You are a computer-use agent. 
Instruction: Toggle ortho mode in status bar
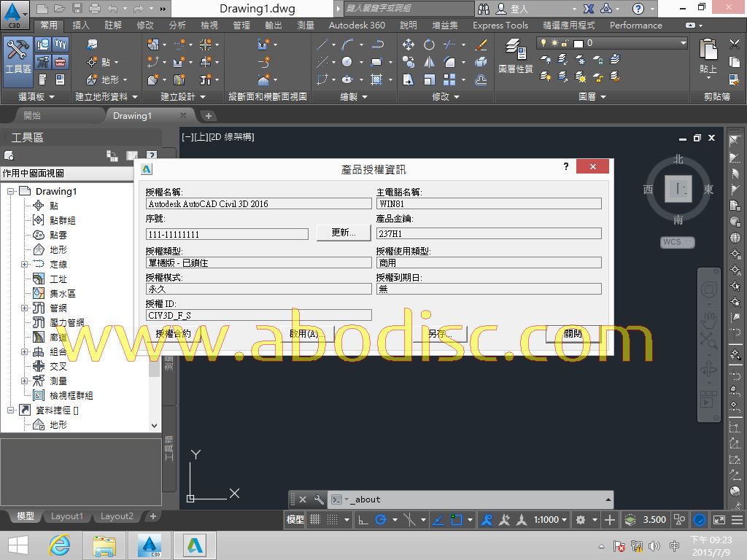[x=363, y=520]
